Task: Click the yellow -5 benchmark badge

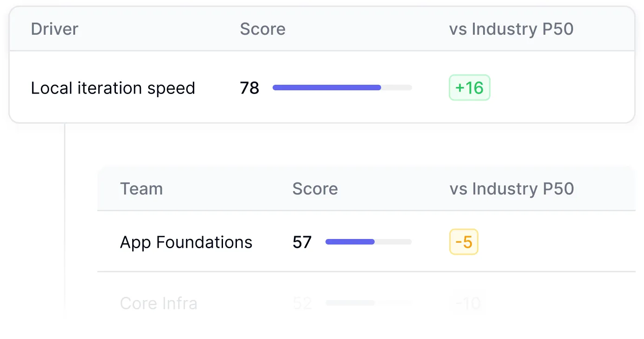Action: (464, 242)
